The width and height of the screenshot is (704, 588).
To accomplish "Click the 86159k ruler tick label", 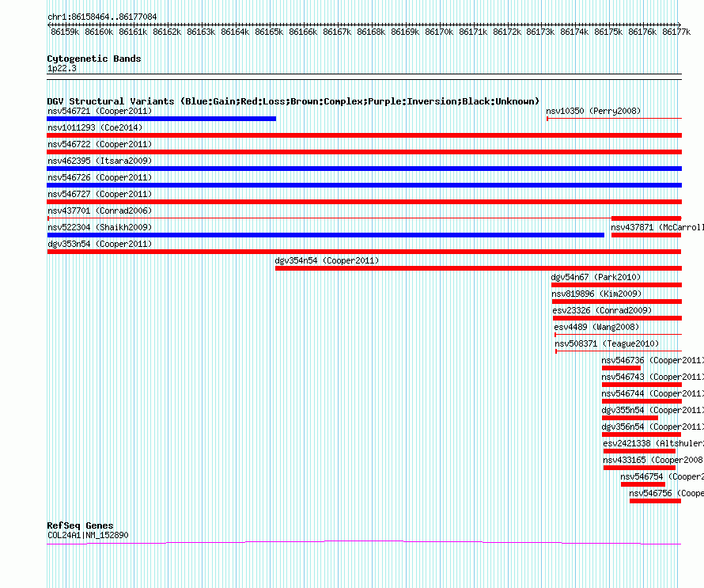I will point(65,32).
